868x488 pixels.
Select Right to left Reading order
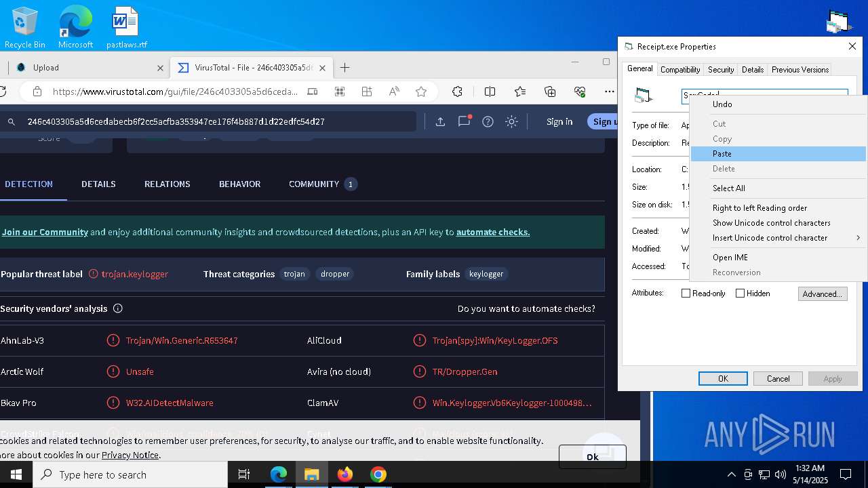click(778, 208)
